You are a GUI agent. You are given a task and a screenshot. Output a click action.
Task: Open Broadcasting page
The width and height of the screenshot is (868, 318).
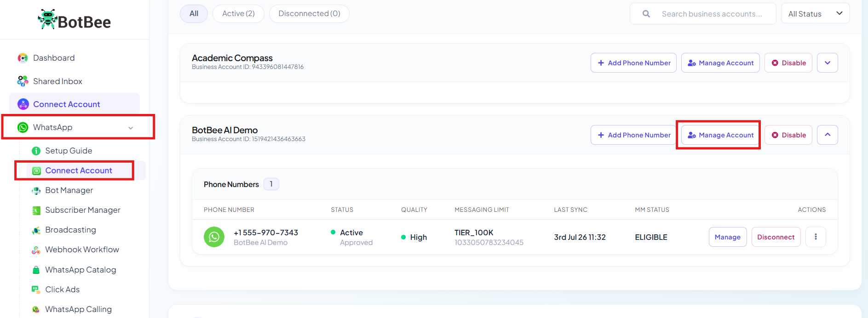(71, 230)
